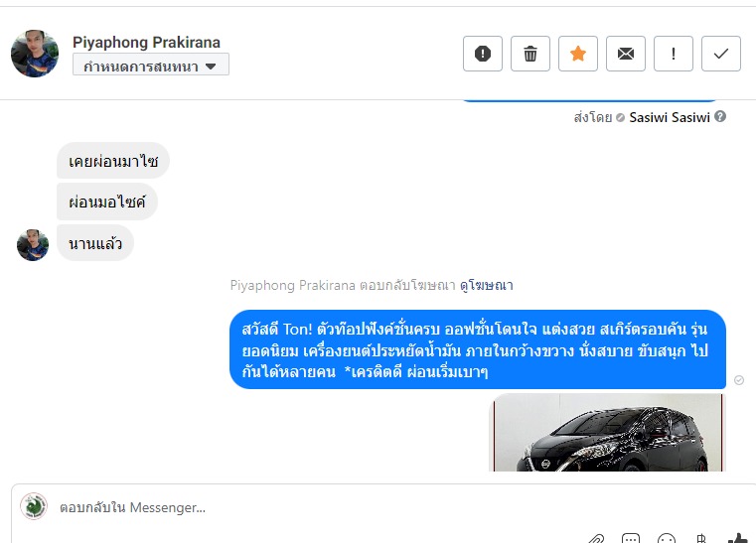The width and height of the screenshot is (756, 543).
Task: Mark conversation done with checkmark
Action: [x=721, y=54]
